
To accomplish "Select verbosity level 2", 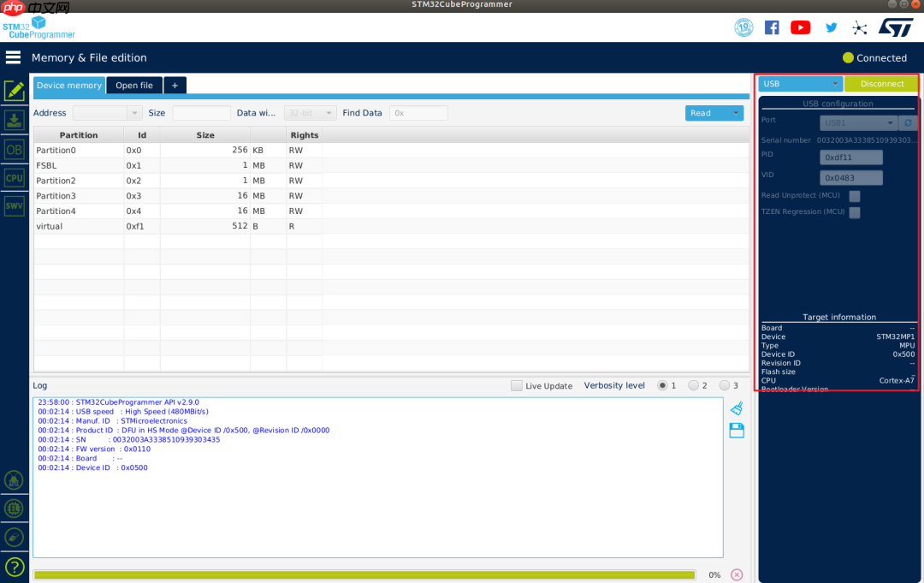I will 694,385.
